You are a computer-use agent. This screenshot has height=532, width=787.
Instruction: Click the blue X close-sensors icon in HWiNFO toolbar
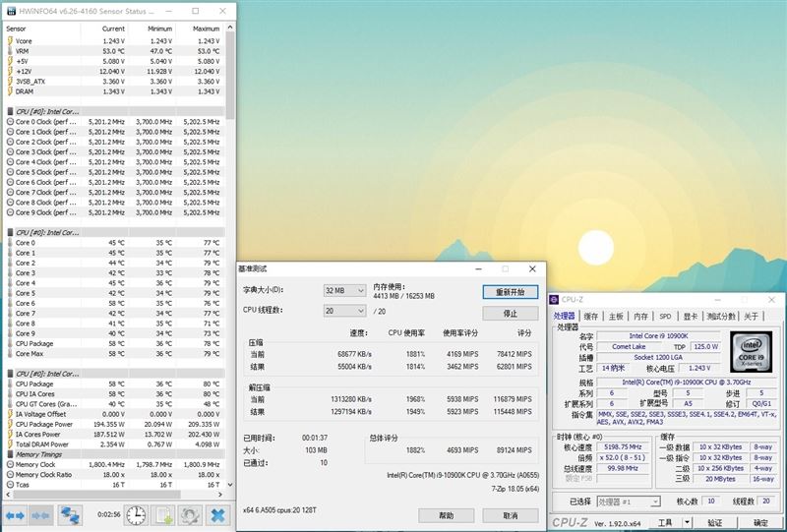pos(217,515)
